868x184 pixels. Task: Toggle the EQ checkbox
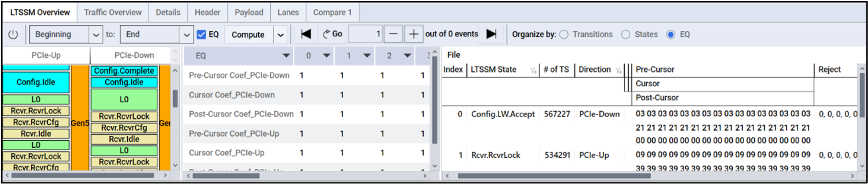(x=201, y=35)
